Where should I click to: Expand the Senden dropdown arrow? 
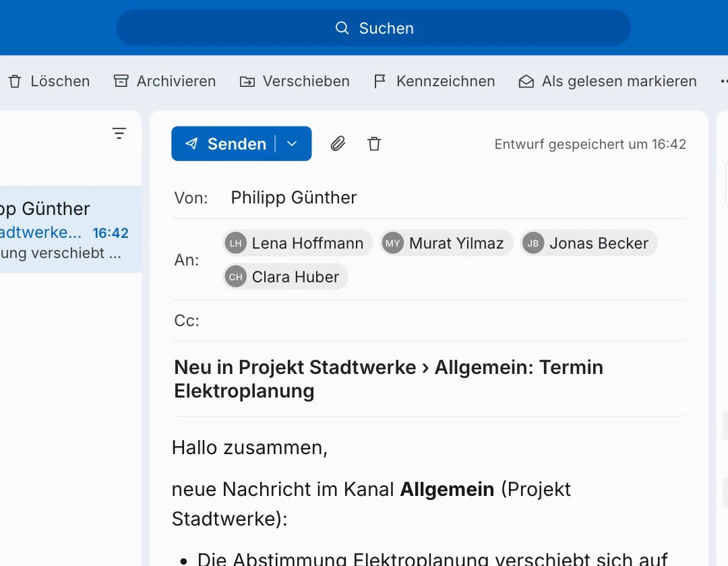tap(292, 144)
